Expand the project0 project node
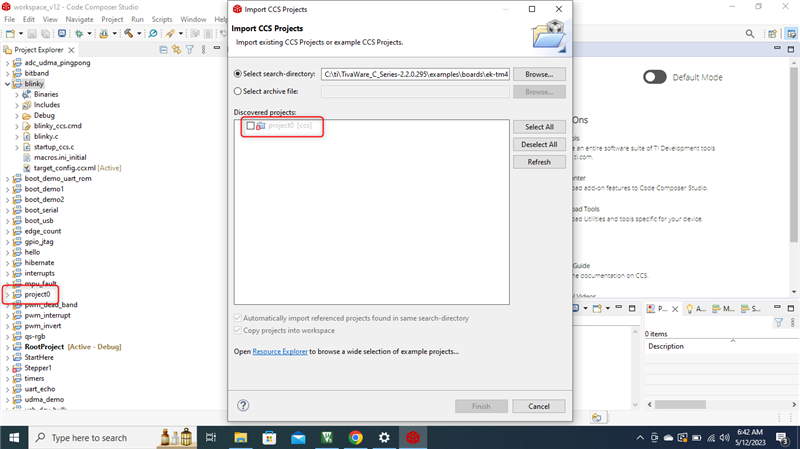Screen dimensions: 800x449 point(7,294)
